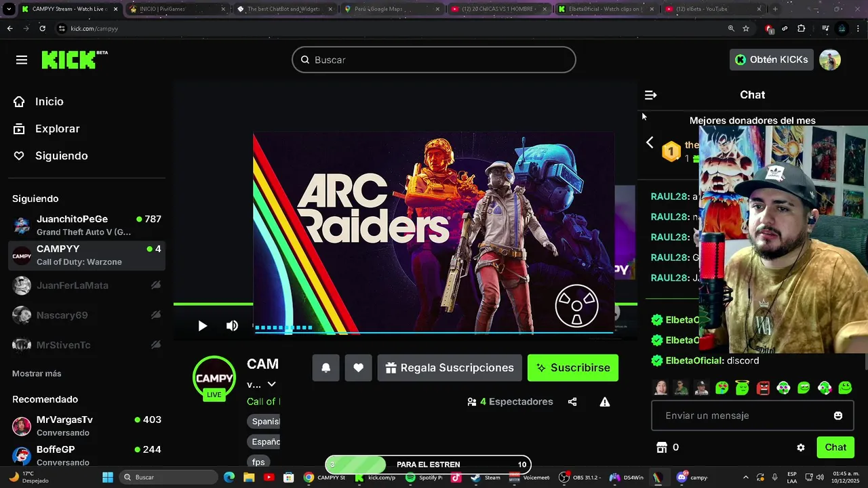Go to Inicio in the sidebar
The width and height of the screenshot is (868, 488).
click(x=39, y=102)
